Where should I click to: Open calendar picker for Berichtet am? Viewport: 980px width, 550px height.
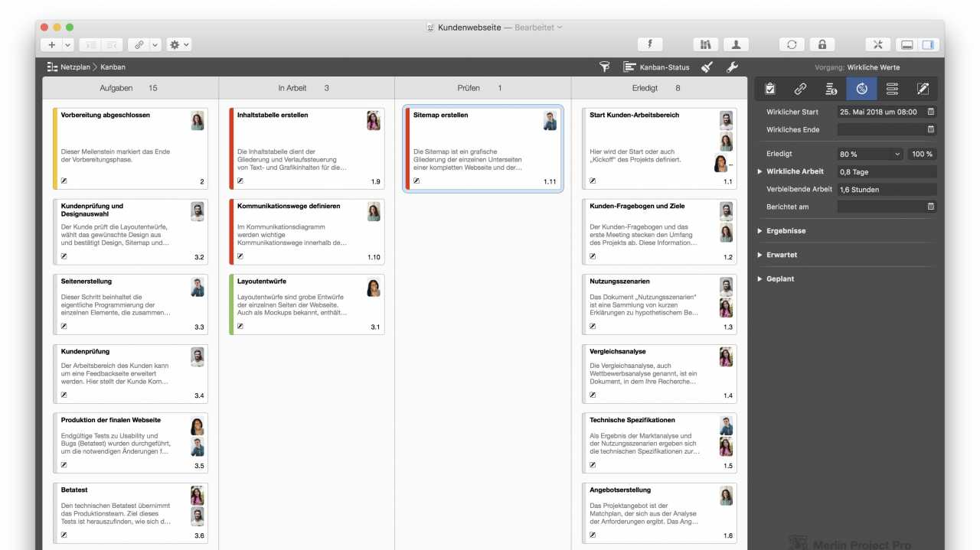click(930, 207)
